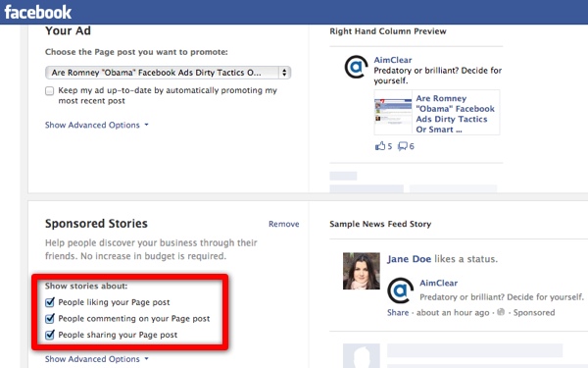The image size is (588, 368).
Task: Open AimClear link in right column preview
Action: tap(393, 60)
